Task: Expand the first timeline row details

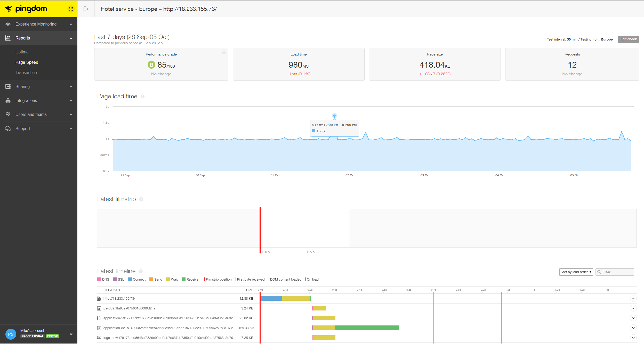Action: (633, 298)
